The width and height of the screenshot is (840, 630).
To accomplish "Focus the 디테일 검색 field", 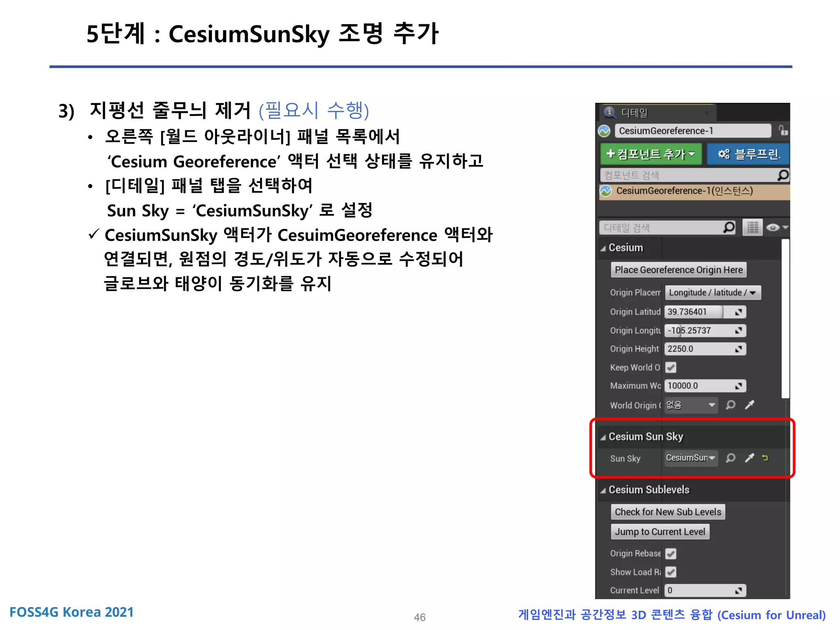I will 662,228.
